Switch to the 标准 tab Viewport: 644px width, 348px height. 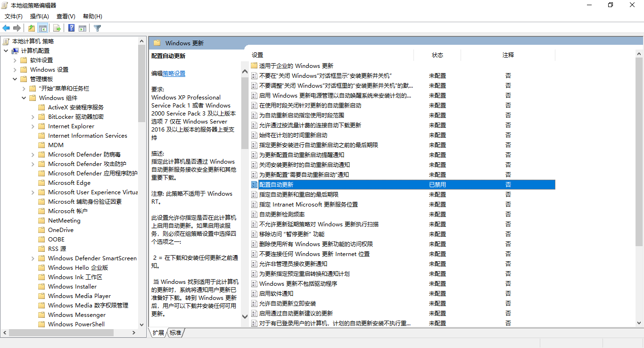pyautogui.click(x=175, y=333)
